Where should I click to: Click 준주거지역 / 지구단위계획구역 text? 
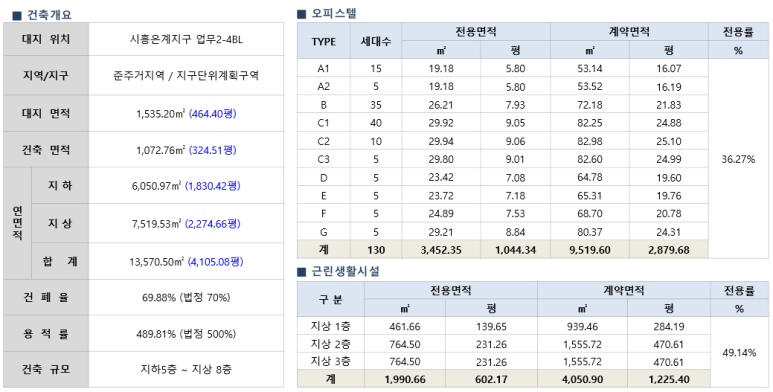[x=186, y=75]
